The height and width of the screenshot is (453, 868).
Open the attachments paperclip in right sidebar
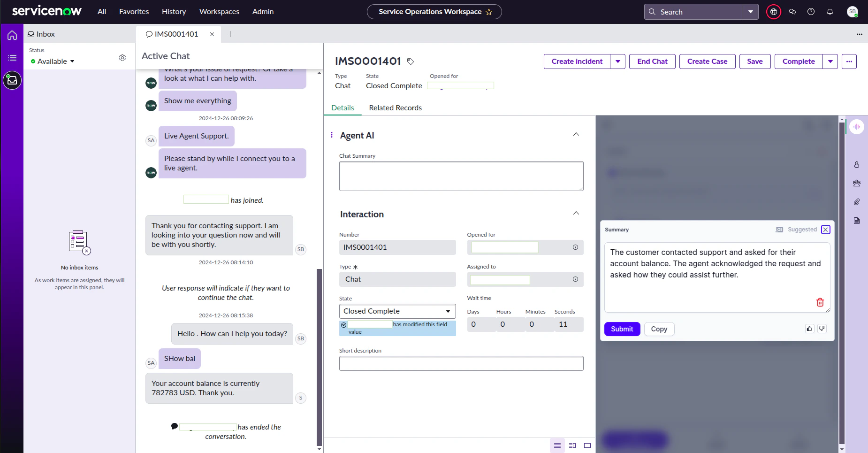857,202
